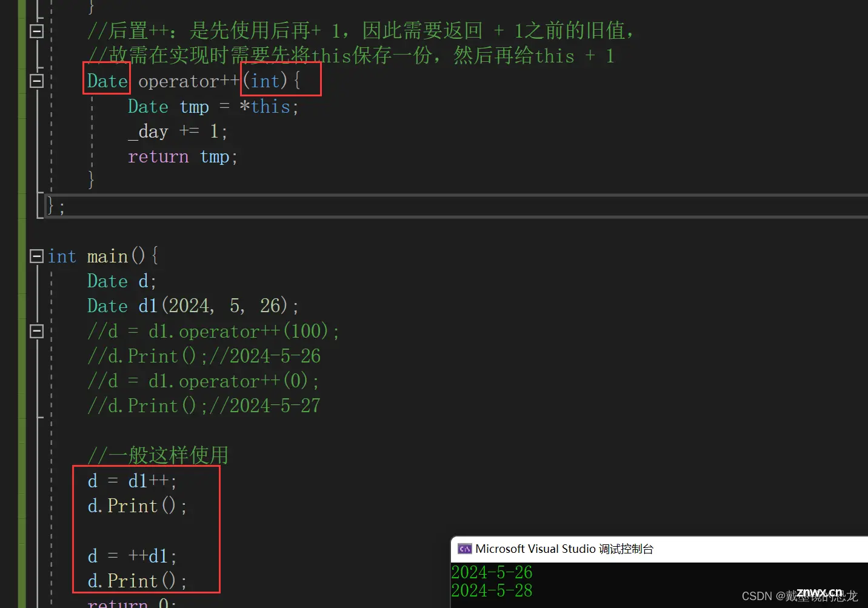
Task: Click the console output line 2024-5-26
Action: (492, 572)
